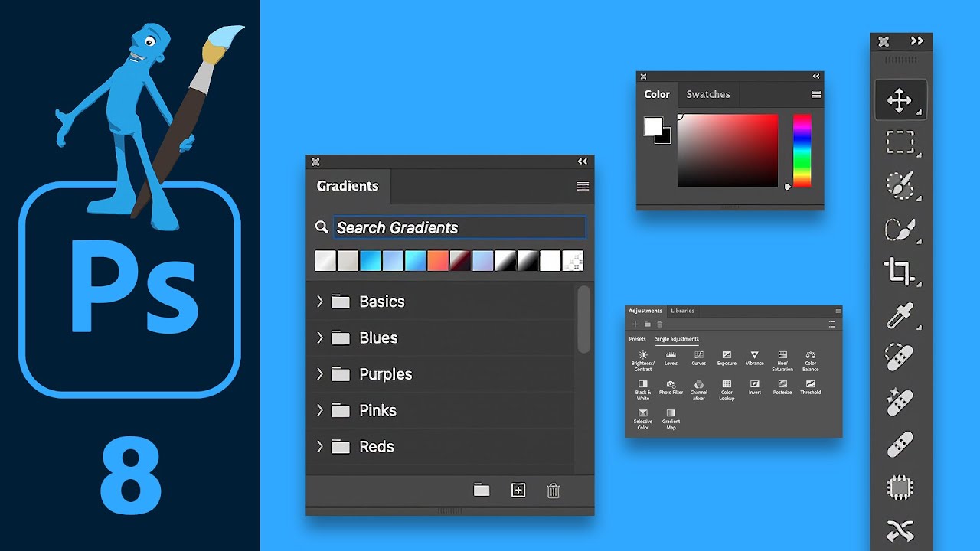Add a Gradient Map adjustment
The width and height of the screenshot is (980, 551).
[x=671, y=419]
